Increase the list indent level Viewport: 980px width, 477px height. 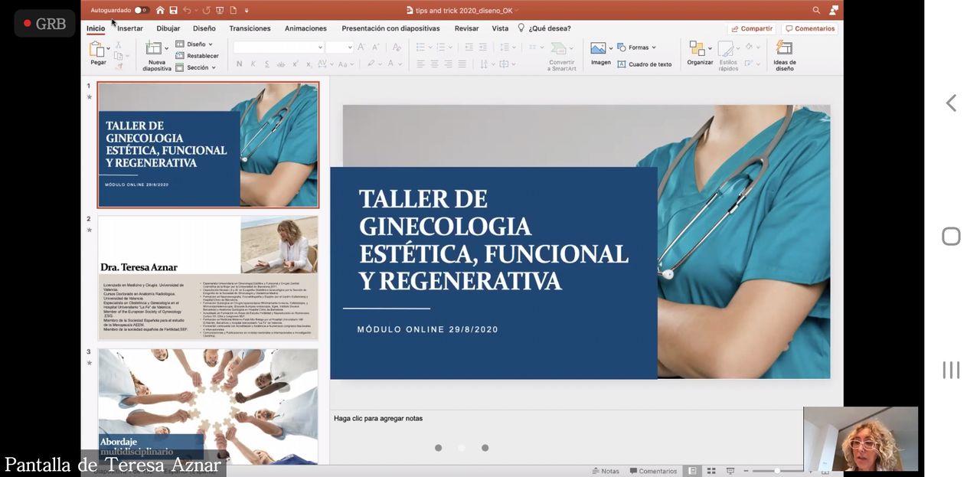click(482, 47)
